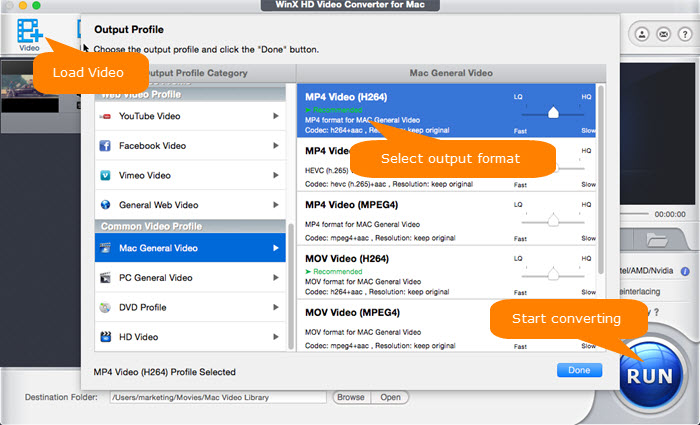700x425 pixels.
Task: Click the Mac General Video column header
Action: pos(451,73)
